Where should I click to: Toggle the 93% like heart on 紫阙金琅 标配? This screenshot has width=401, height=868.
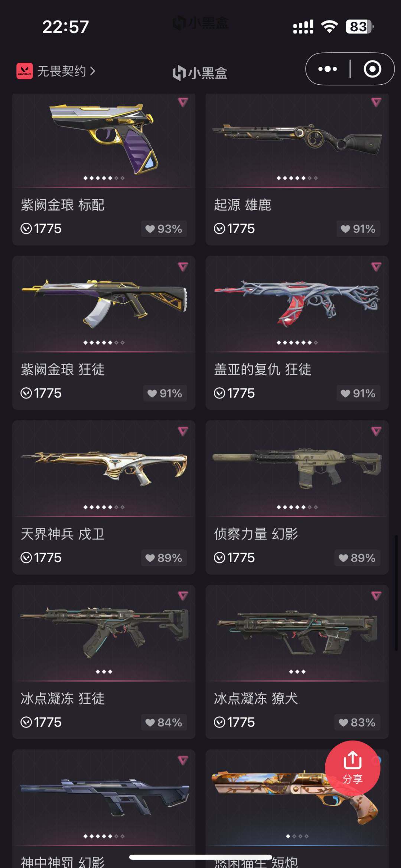150,229
